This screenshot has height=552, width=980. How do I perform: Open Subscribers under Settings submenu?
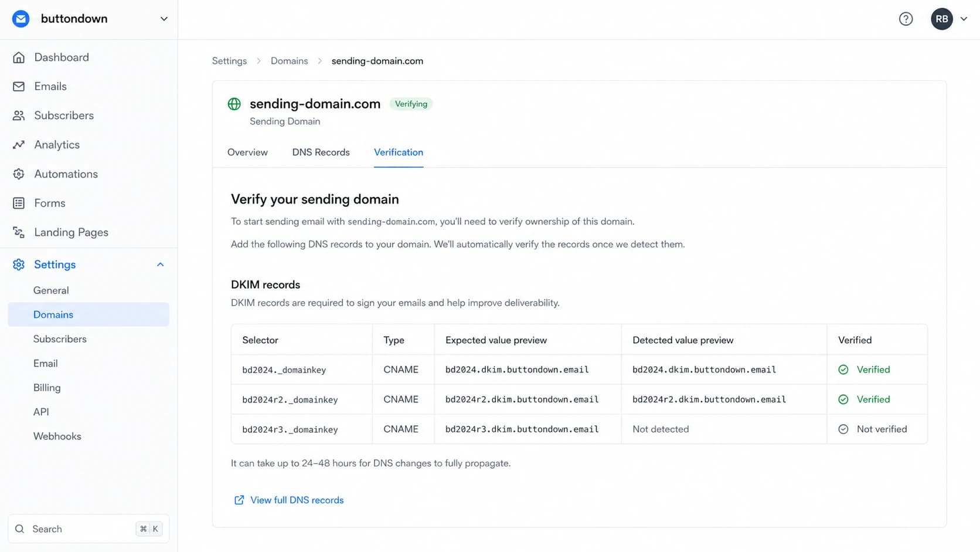(60, 339)
